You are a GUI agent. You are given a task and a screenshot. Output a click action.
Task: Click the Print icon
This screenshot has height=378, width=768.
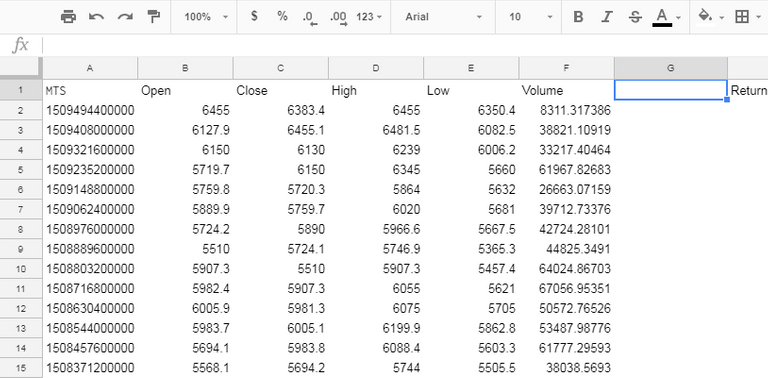pyautogui.click(x=68, y=17)
